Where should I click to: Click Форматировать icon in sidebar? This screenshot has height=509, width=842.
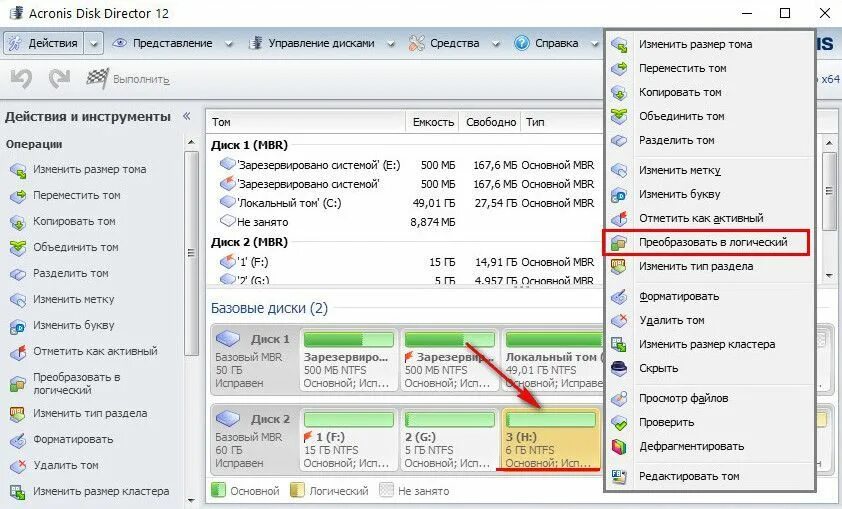click(18, 440)
